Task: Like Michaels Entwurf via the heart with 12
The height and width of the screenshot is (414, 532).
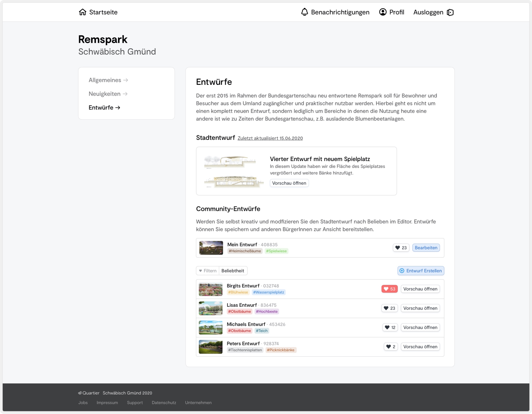Action: [x=390, y=327]
